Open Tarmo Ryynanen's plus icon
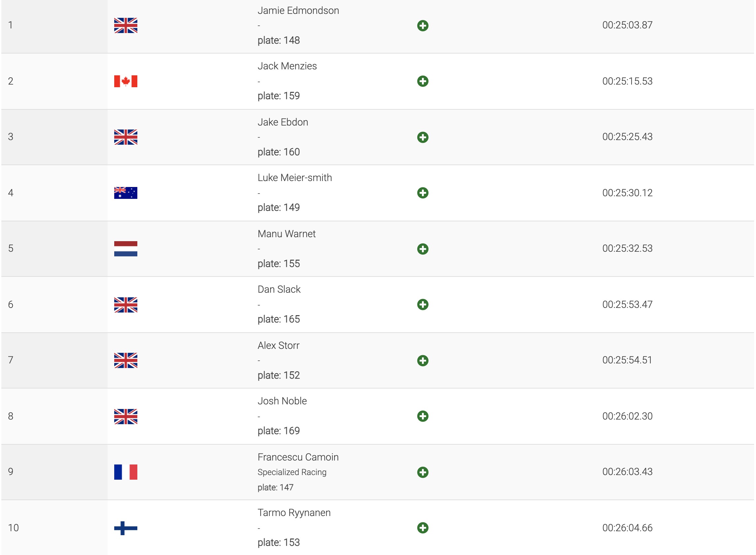This screenshot has height=555, width=756. [x=423, y=528]
